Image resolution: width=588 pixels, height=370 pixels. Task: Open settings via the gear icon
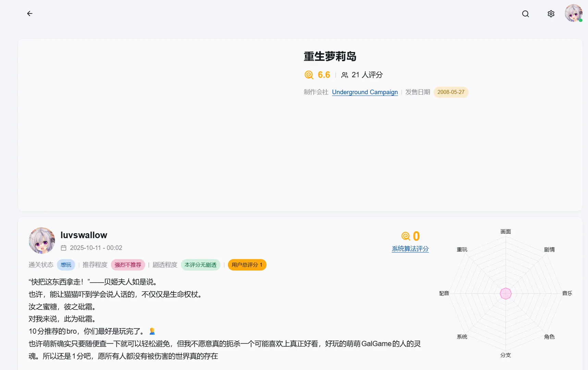tap(551, 14)
